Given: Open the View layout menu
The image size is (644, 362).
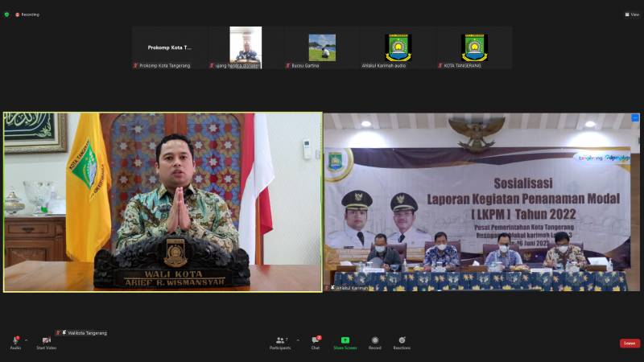Looking at the screenshot, I should pyautogui.click(x=632, y=14).
